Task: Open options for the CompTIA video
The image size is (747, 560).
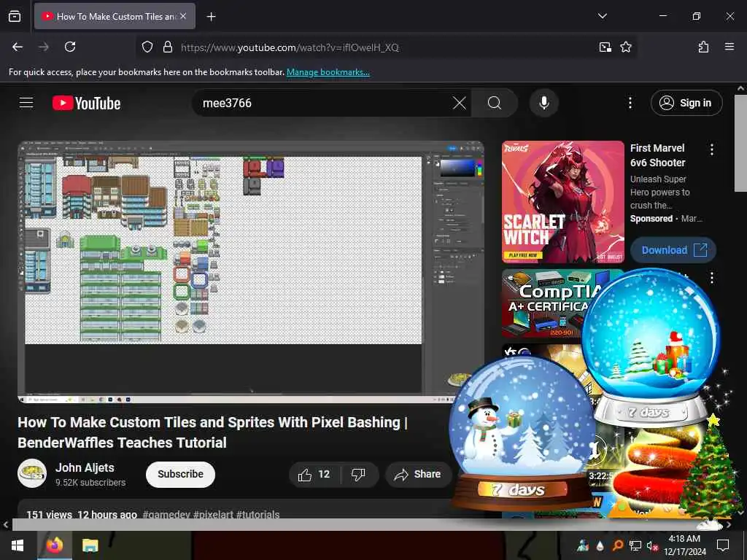Action: [x=712, y=278]
